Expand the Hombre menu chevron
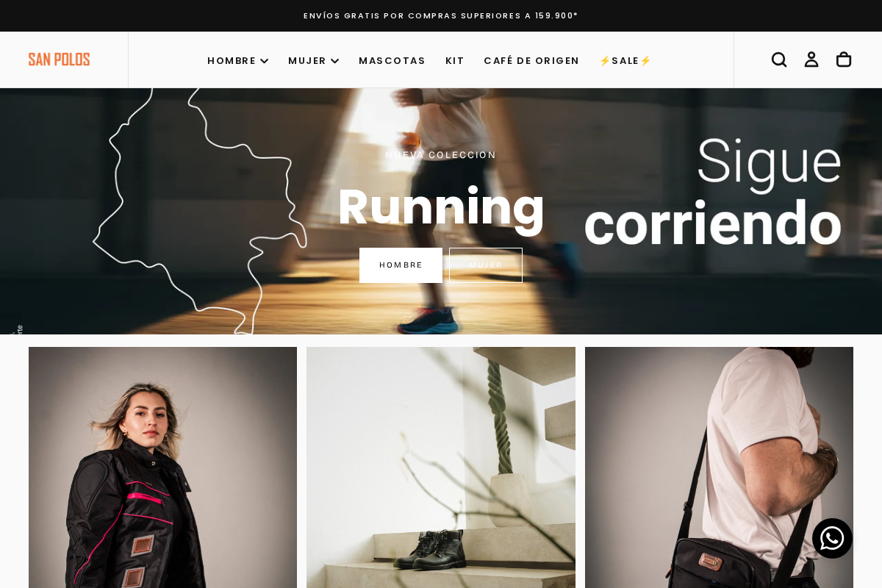 point(265,61)
